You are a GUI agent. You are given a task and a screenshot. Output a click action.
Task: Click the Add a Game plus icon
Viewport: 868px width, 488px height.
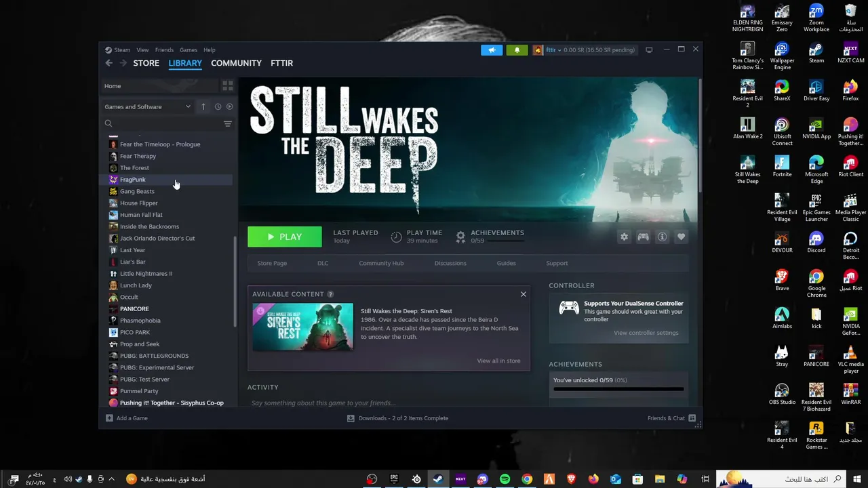pos(109,418)
